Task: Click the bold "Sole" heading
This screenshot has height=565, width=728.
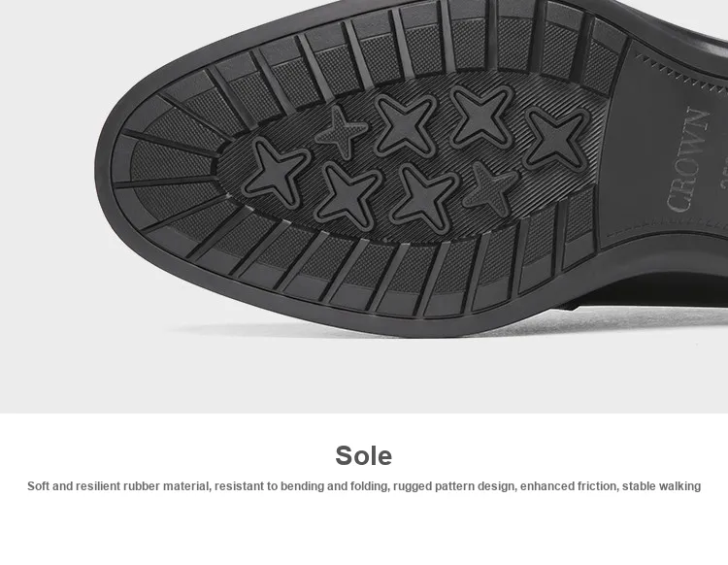Action: tap(364, 455)
